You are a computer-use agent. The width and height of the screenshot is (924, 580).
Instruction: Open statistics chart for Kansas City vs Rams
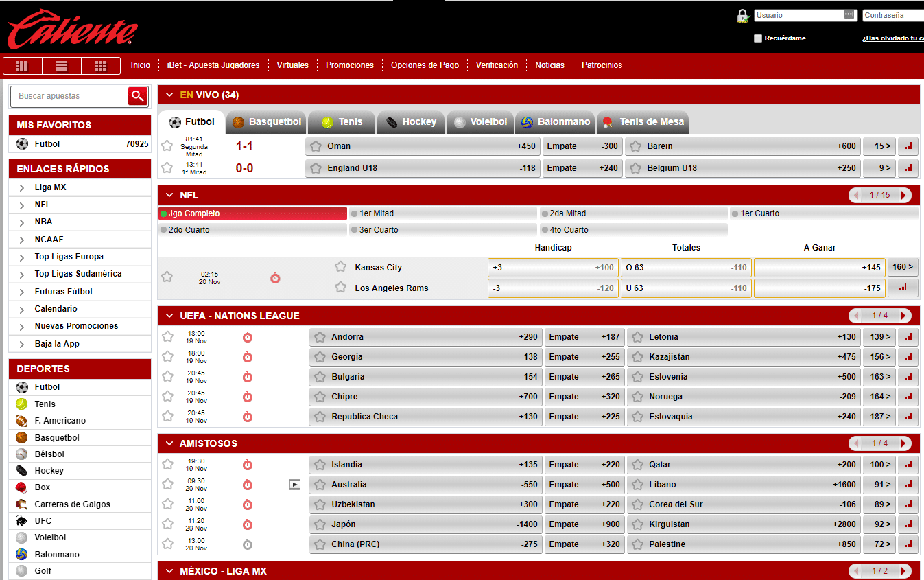(903, 288)
